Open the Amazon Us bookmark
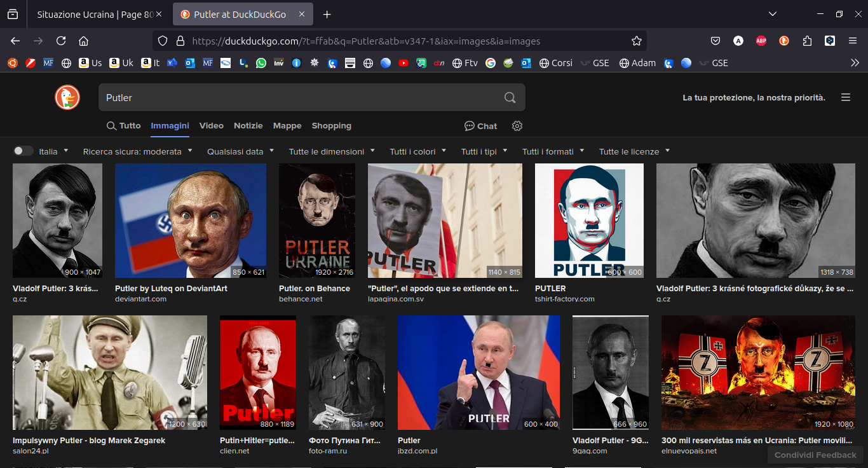The width and height of the screenshot is (868, 468). point(90,63)
